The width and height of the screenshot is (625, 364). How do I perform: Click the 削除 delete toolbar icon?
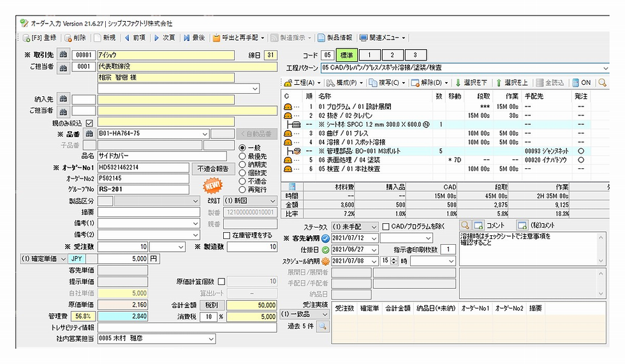[68, 38]
